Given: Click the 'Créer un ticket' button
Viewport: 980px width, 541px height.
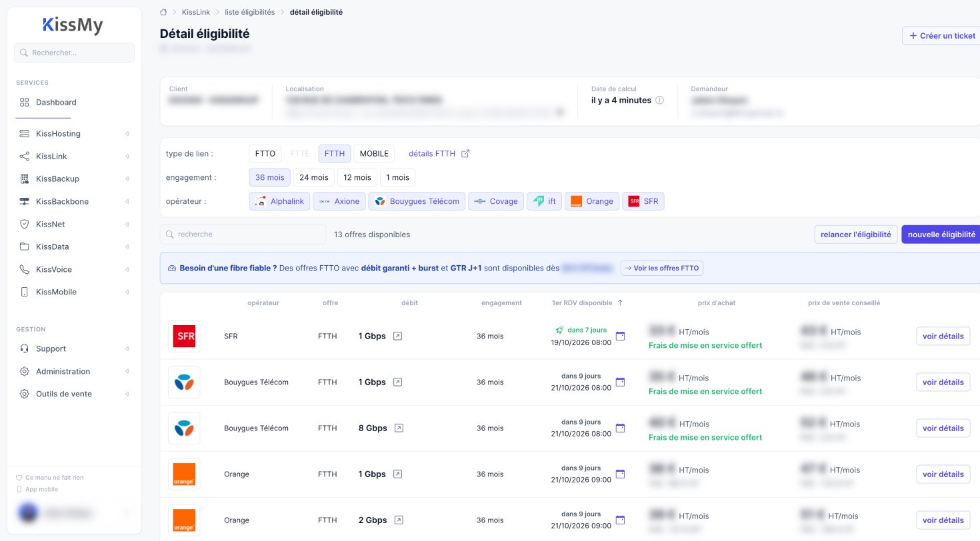Looking at the screenshot, I should [x=941, y=36].
